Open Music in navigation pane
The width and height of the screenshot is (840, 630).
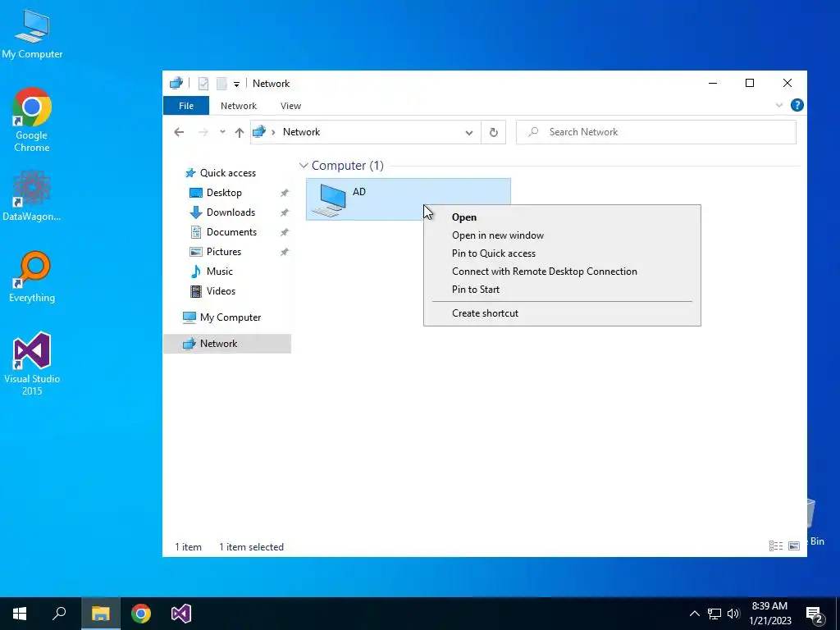[220, 272]
